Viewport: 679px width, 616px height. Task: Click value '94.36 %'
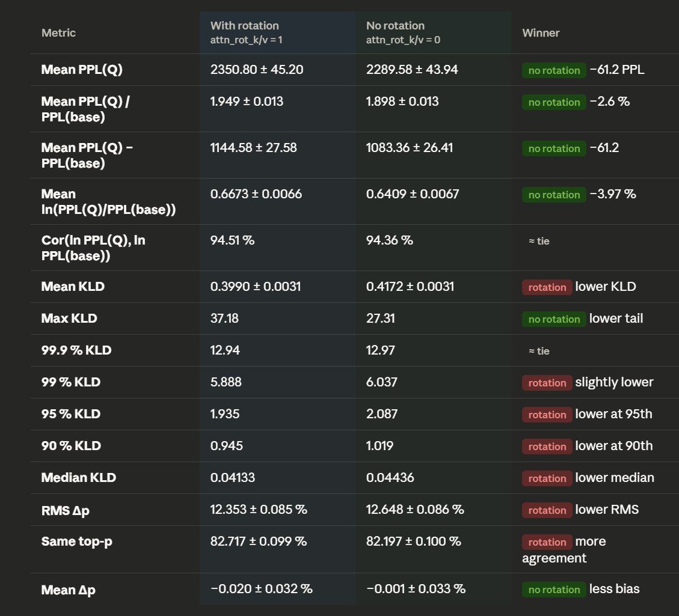[x=390, y=240]
